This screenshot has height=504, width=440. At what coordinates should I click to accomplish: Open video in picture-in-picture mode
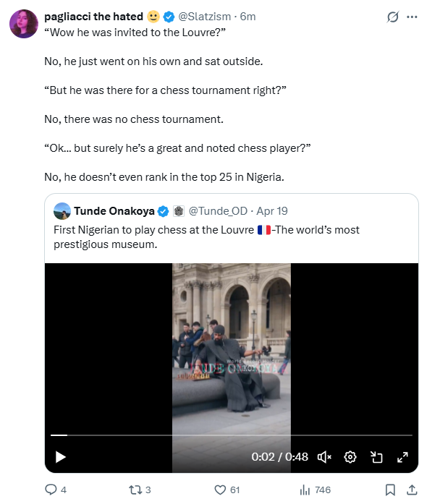[x=376, y=457]
